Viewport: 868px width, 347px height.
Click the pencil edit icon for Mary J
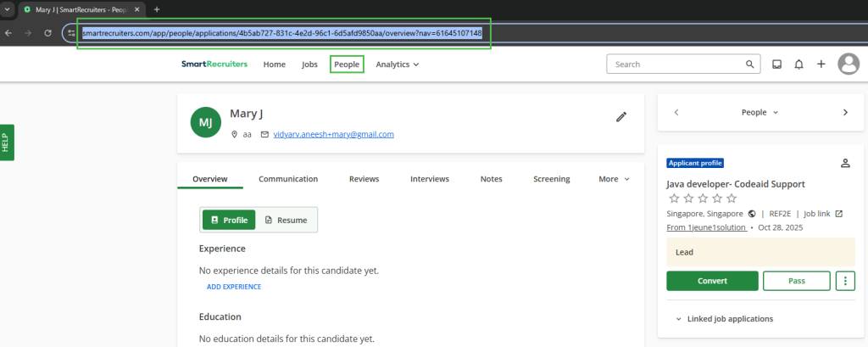621,117
